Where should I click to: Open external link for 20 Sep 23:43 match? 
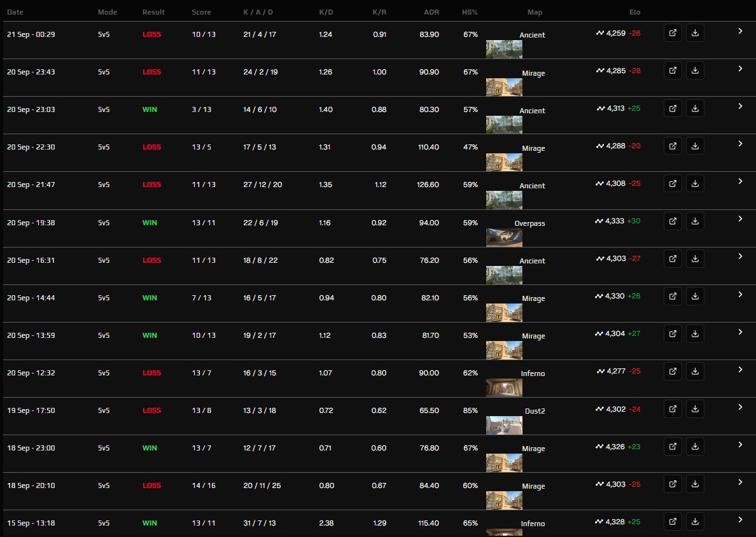pos(673,71)
